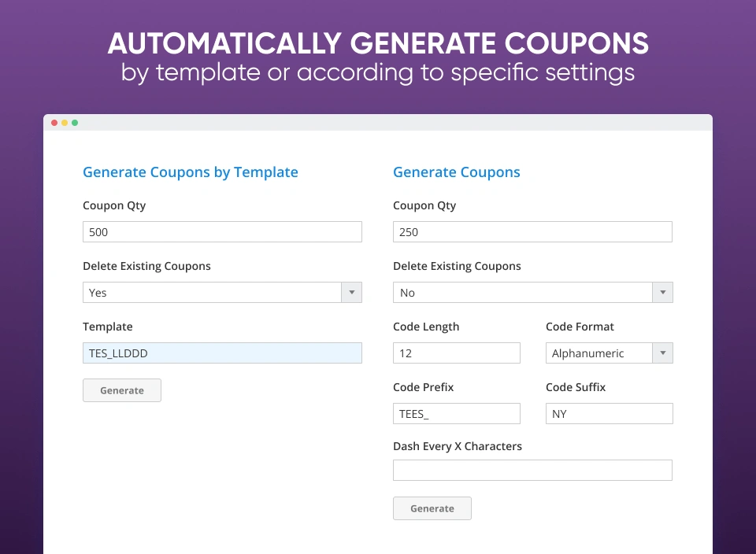Click the Coupon Qty field containing 500
This screenshot has width=756, height=554.
(x=222, y=231)
